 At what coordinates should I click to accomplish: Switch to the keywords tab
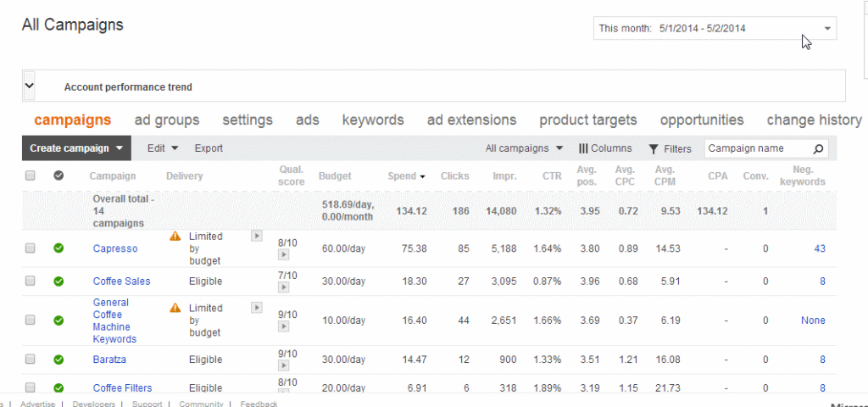(373, 120)
